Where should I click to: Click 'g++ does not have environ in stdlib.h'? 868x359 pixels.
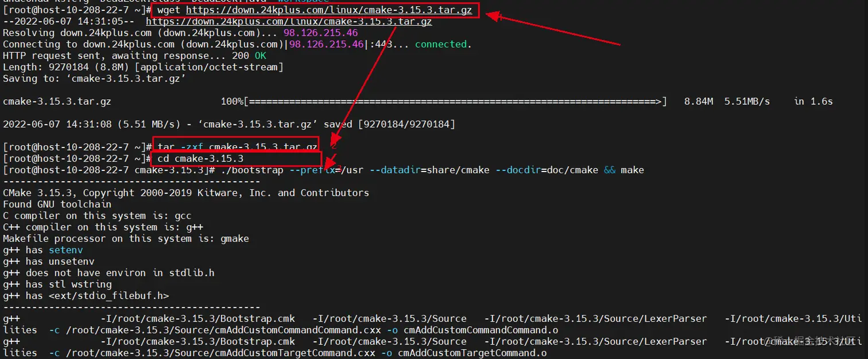(x=108, y=273)
